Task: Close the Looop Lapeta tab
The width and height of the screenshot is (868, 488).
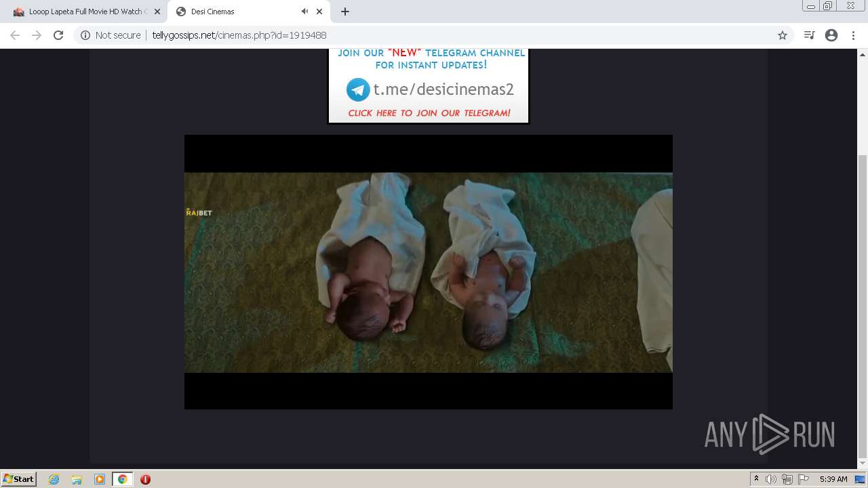Action: (x=157, y=12)
